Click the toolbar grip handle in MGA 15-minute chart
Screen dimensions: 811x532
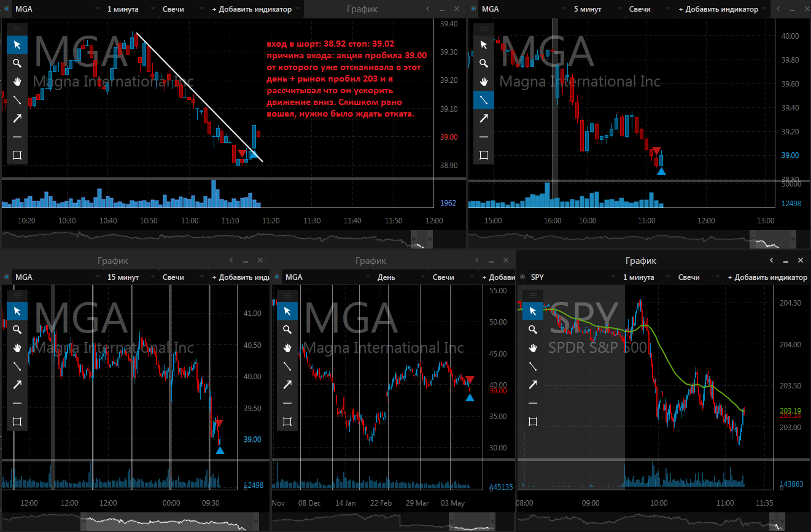pos(17,295)
